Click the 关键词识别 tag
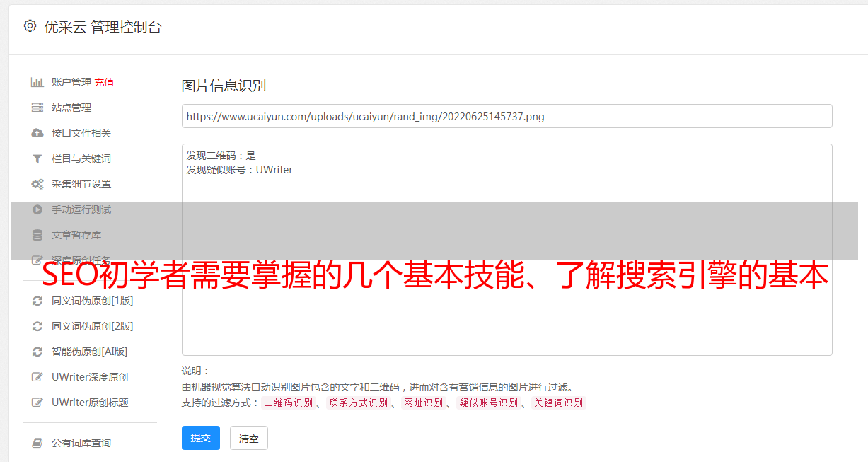This screenshot has width=868, height=462. tap(559, 403)
